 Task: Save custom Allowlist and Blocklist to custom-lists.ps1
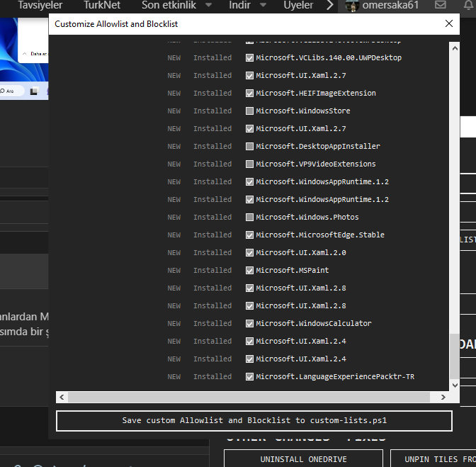(254, 420)
